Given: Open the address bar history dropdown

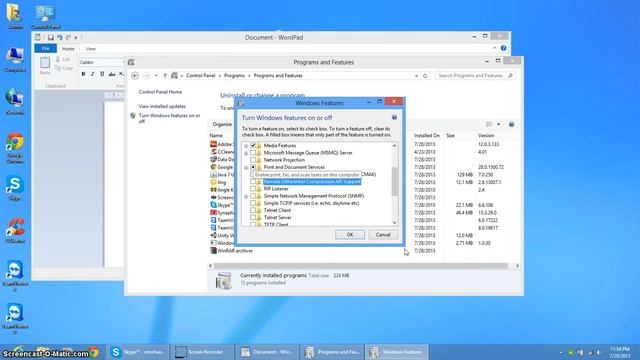Looking at the screenshot, I should [x=416, y=76].
